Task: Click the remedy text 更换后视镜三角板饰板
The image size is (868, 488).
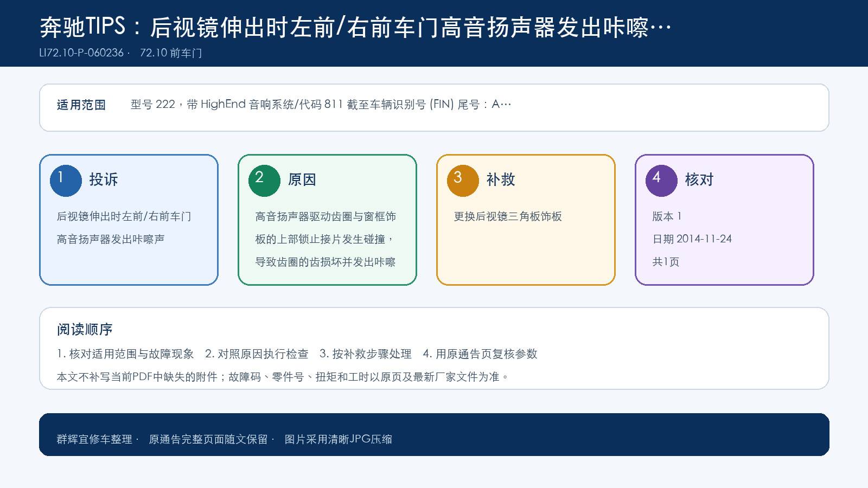Action: pos(508,216)
